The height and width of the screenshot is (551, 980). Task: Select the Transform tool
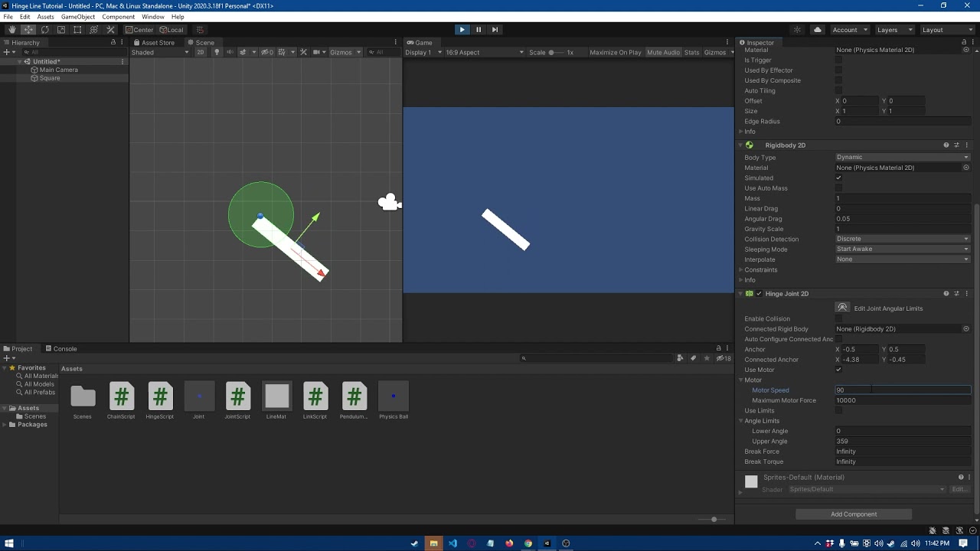point(94,30)
